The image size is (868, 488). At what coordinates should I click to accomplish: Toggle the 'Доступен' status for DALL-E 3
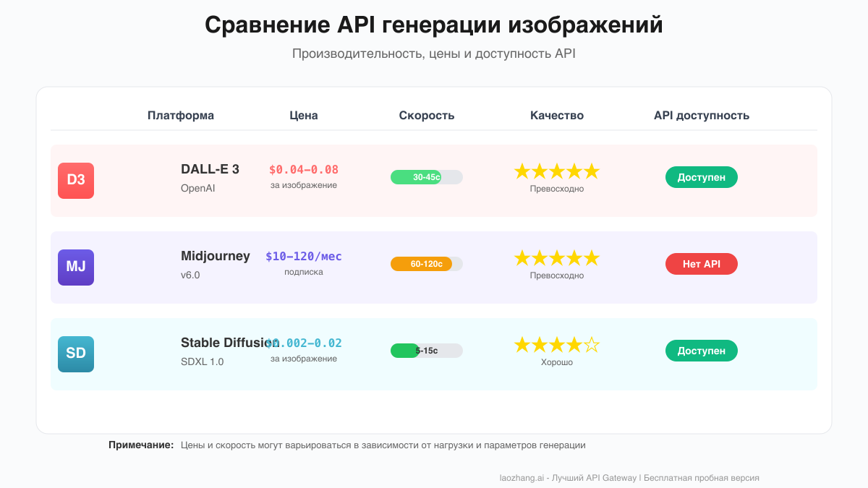click(702, 176)
